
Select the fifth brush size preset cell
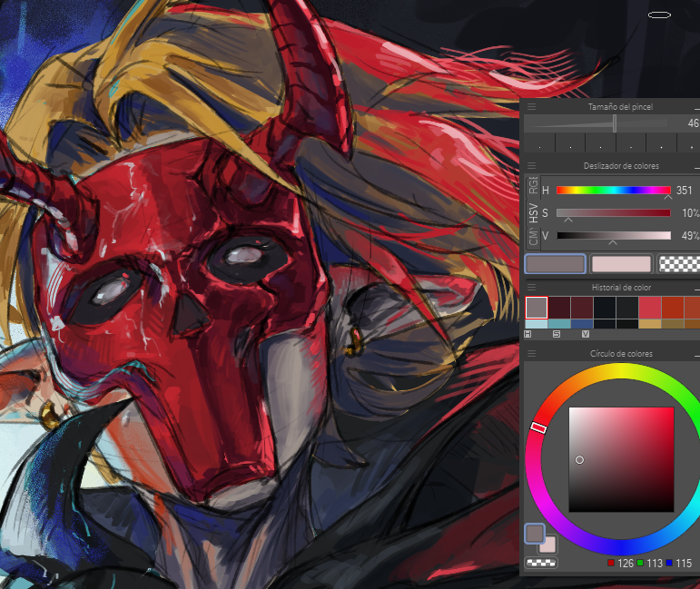tap(662, 143)
